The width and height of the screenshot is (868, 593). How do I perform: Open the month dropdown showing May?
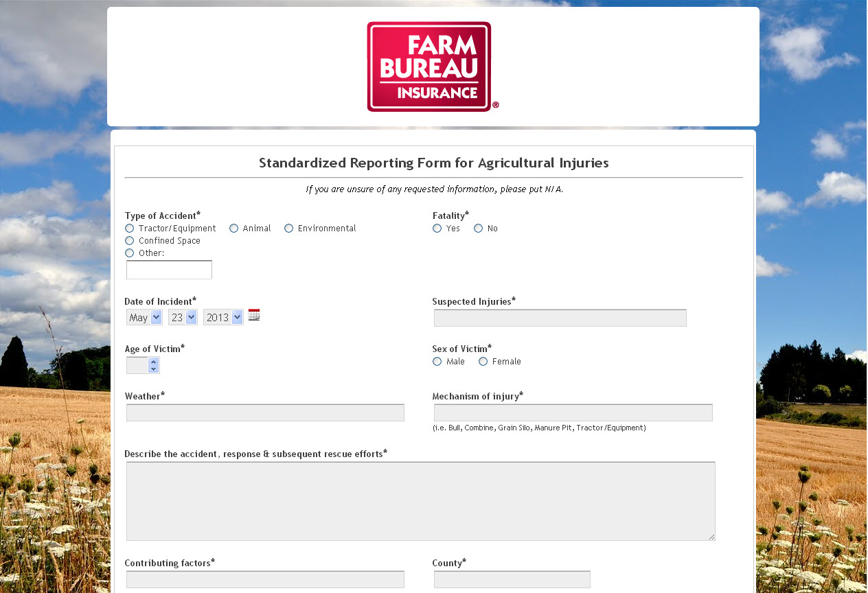[x=144, y=317]
